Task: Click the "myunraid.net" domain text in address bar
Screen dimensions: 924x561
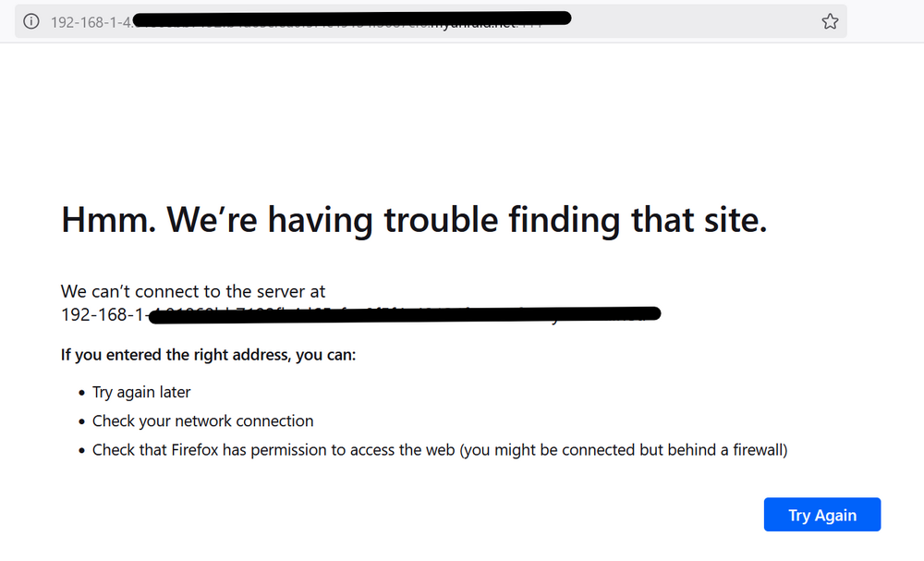Action: (x=473, y=24)
